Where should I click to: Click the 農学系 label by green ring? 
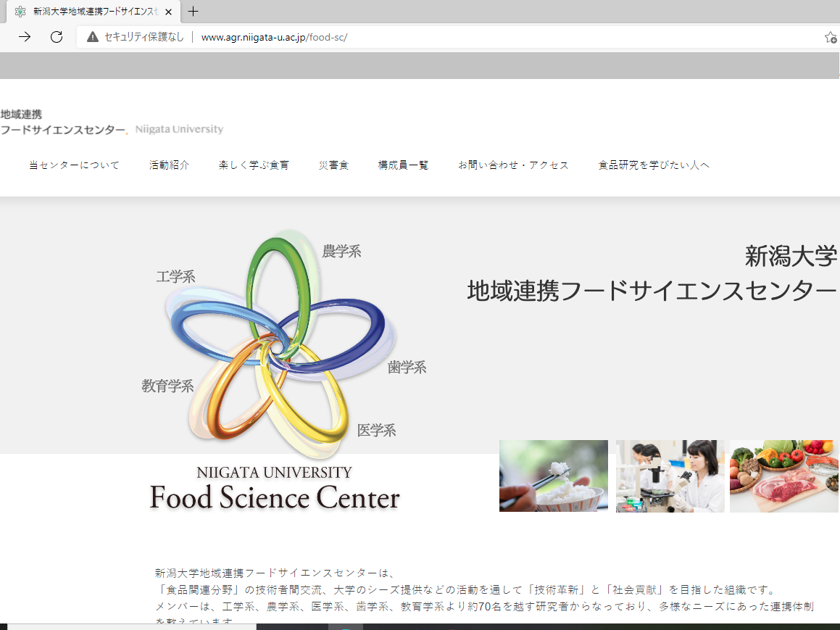[342, 252]
